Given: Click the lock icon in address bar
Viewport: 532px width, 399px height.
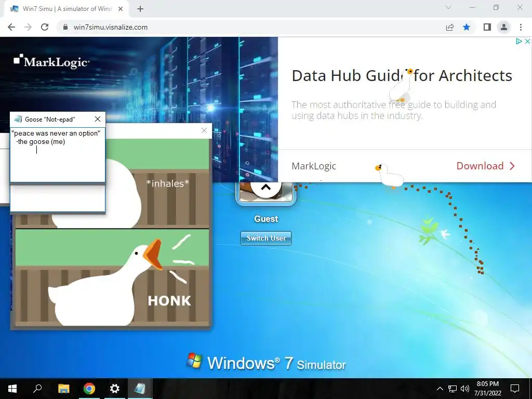Looking at the screenshot, I should (65, 27).
